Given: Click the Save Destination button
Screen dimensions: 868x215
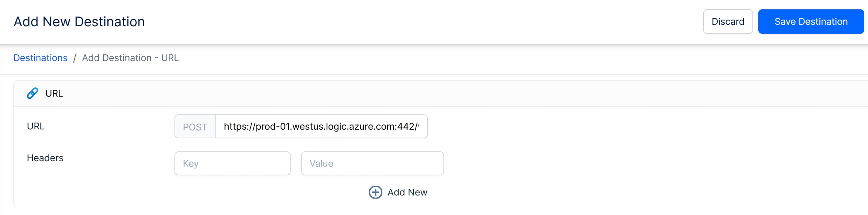Looking at the screenshot, I should 811,22.
